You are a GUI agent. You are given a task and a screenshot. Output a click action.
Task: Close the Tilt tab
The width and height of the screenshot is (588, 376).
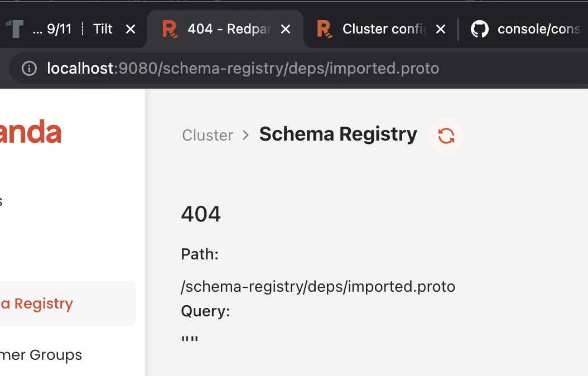pos(130,28)
